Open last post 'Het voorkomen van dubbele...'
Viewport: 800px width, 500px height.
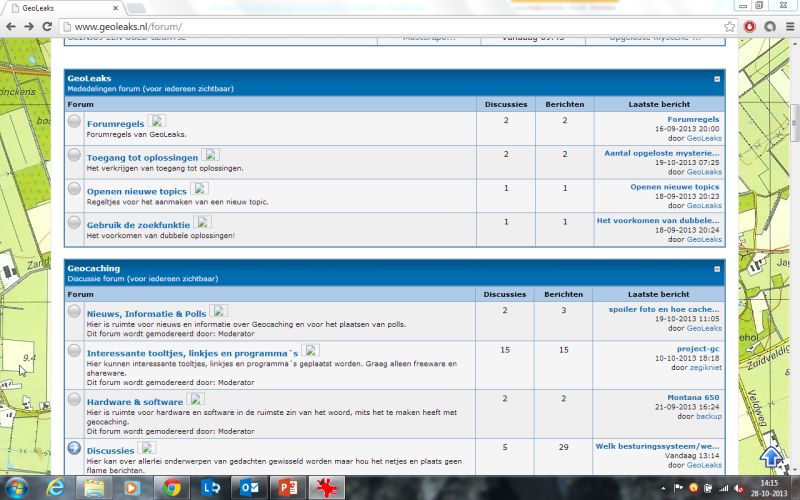(x=658, y=220)
